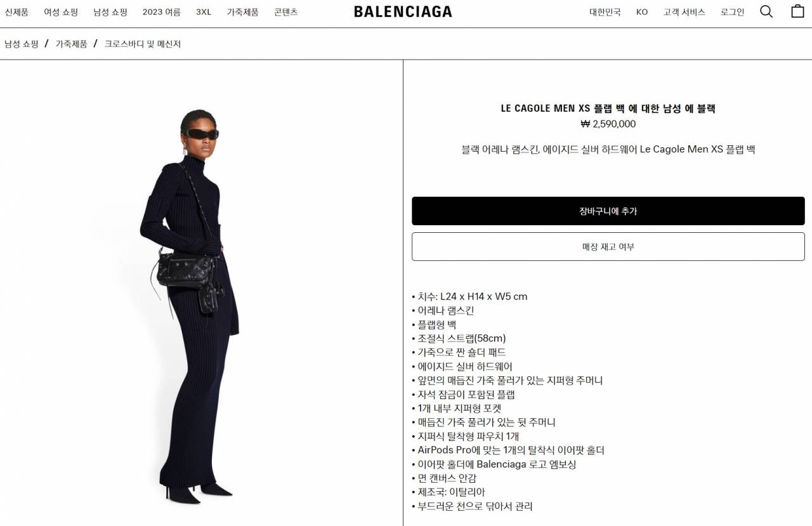Open the 콘텐츠 menu
This screenshot has height=526, width=812.
coord(286,12)
